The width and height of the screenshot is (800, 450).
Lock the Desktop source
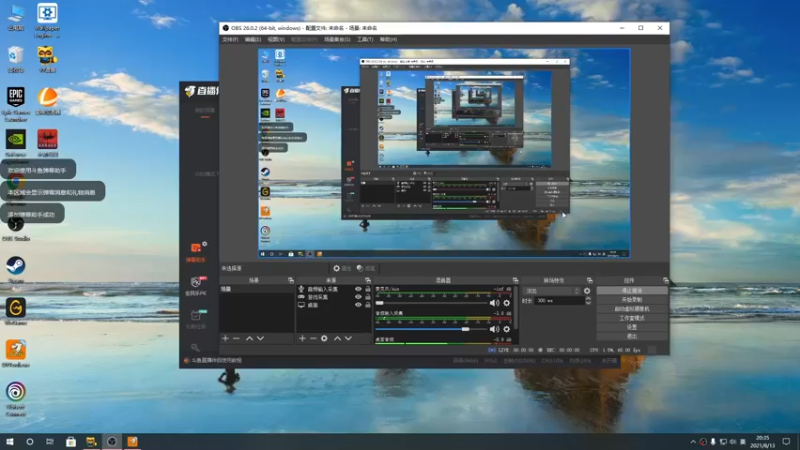coord(367,305)
